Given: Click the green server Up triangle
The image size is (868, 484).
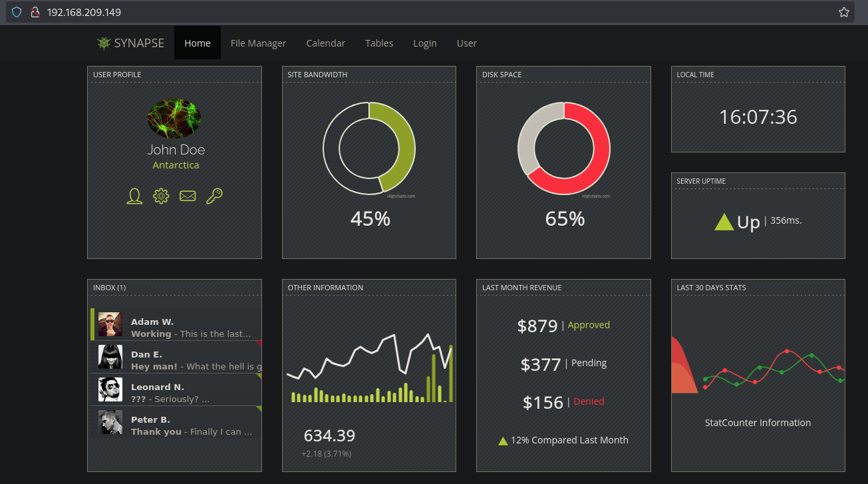Looking at the screenshot, I should [x=724, y=222].
